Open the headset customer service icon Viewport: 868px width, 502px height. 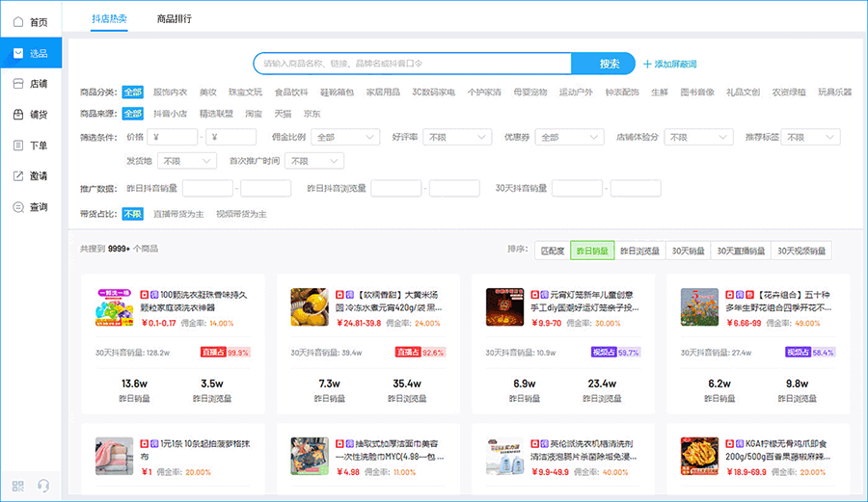click(x=42, y=486)
